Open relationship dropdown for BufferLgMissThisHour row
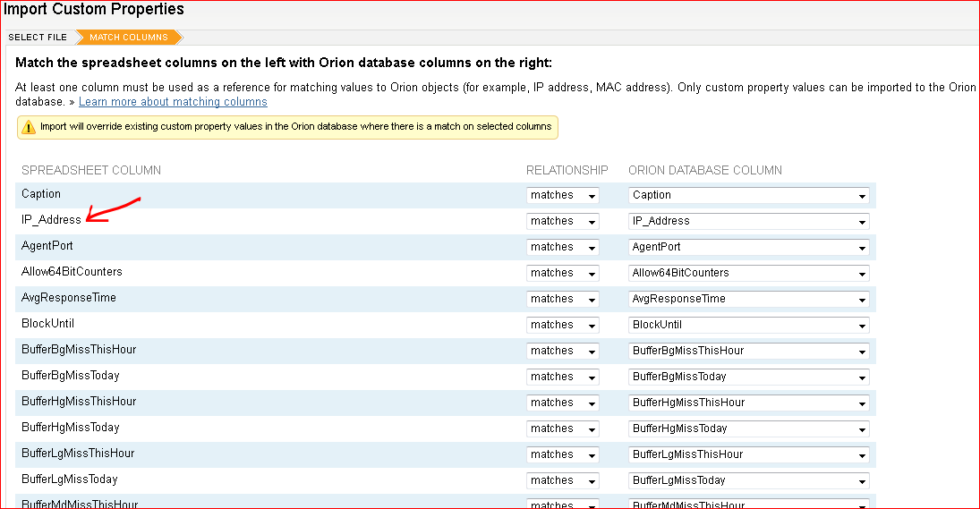 coord(563,454)
